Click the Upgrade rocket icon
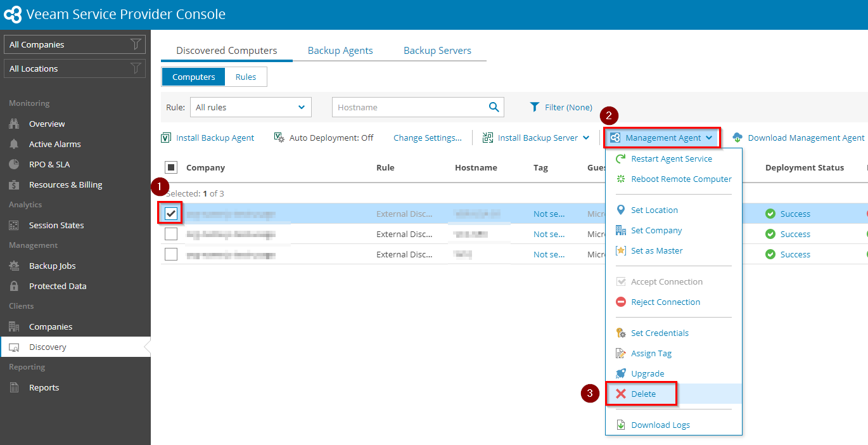This screenshot has height=445, width=868. (621, 373)
